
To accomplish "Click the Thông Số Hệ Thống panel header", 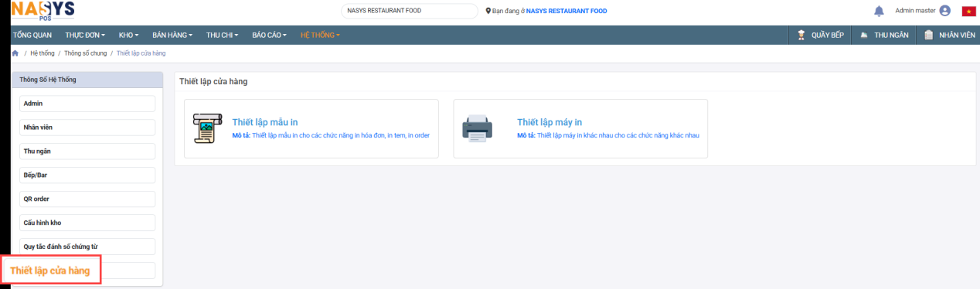I will point(87,80).
